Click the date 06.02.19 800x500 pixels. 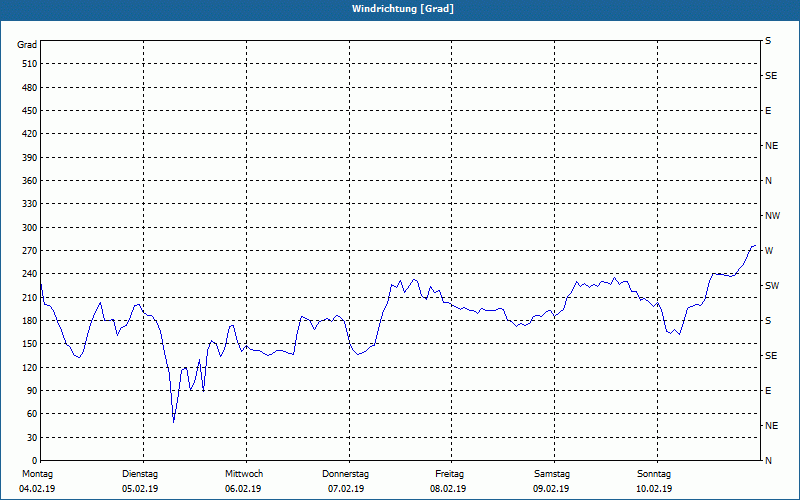coord(243,489)
